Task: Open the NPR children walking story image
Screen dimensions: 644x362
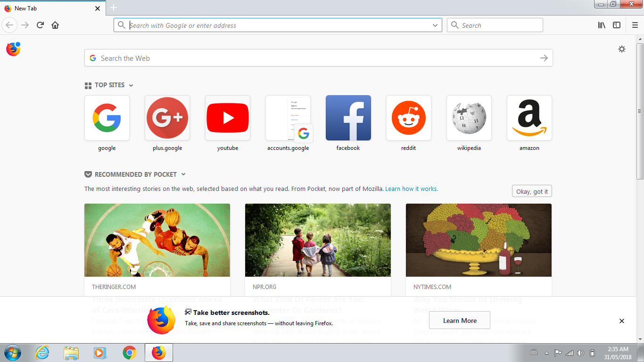Action: (318, 240)
